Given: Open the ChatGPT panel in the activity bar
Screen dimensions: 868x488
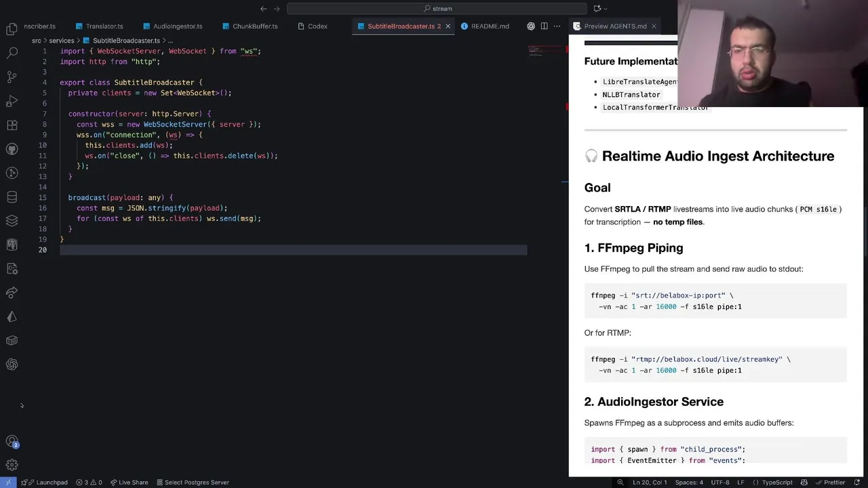Looking at the screenshot, I should [12, 365].
